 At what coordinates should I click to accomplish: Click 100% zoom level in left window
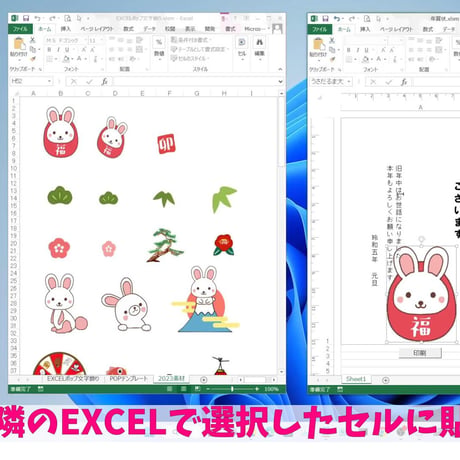(271, 389)
